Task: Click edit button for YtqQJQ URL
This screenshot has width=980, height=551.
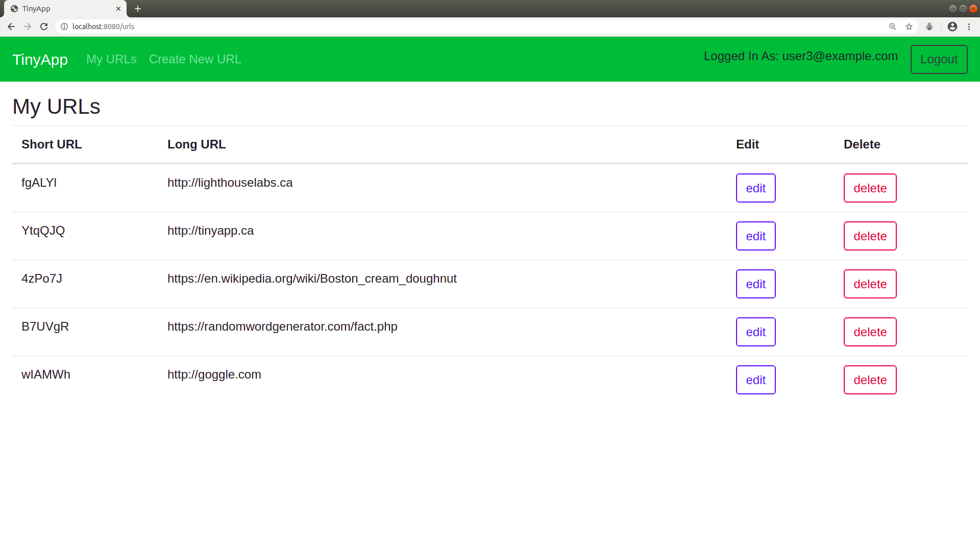Action: click(755, 236)
